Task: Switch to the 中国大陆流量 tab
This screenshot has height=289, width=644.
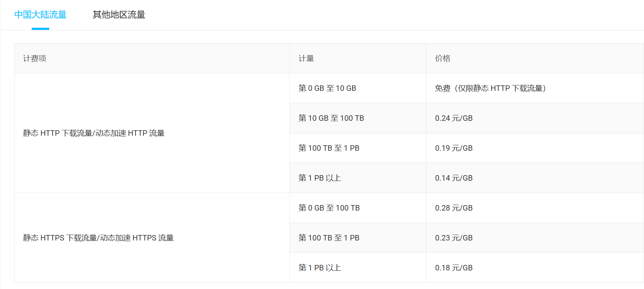Action: coord(40,15)
